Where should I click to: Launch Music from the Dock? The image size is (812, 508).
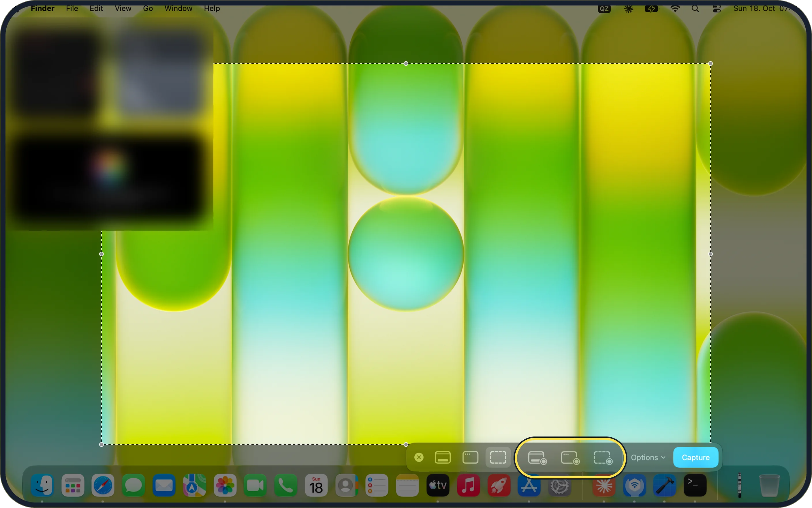coord(468,485)
